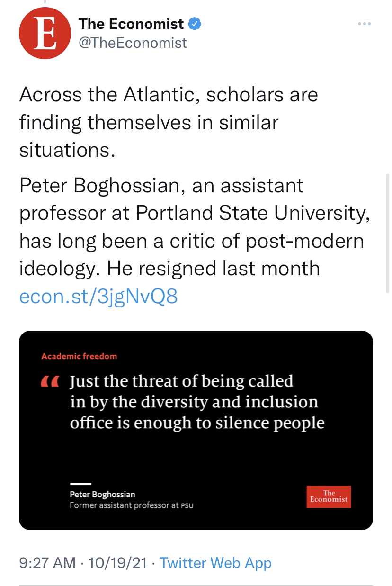Open the tweet's more options menu
Viewport: 392px width, 586px height.
pyautogui.click(x=364, y=24)
